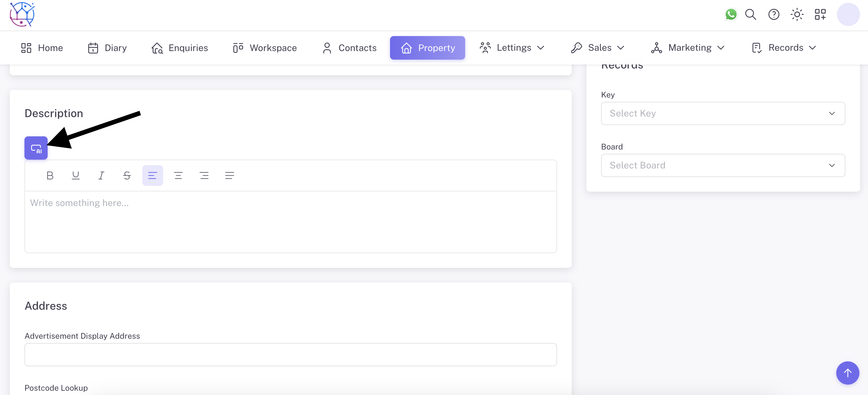Open the Enquiries tab
The height and width of the screenshot is (395, 868).
pyautogui.click(x=180, y=48)
